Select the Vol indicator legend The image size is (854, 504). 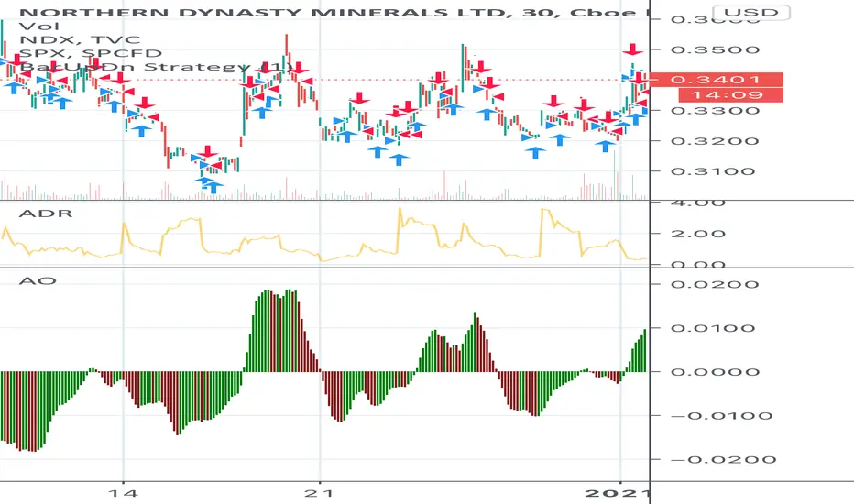pyautogui.click(x=38, y=27)
